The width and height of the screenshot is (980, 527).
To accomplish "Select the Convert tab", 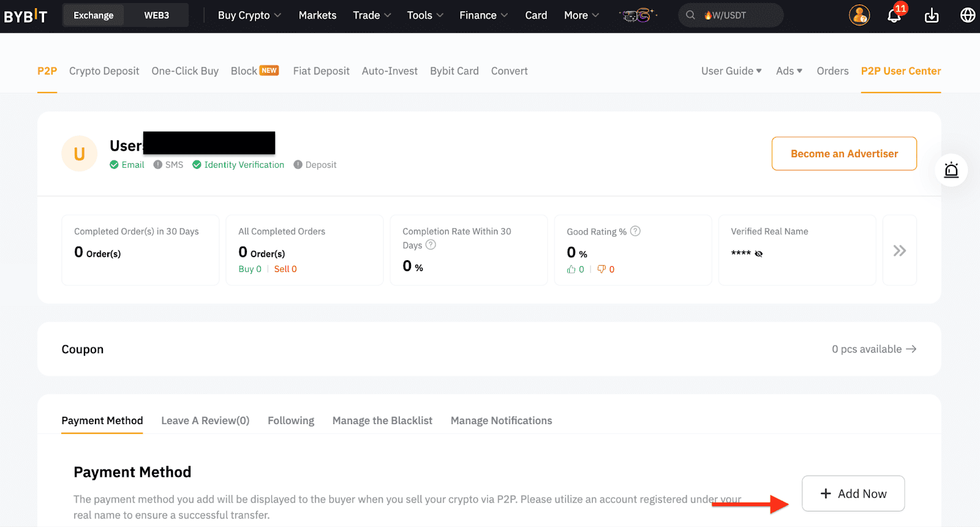I will (509, 71).
